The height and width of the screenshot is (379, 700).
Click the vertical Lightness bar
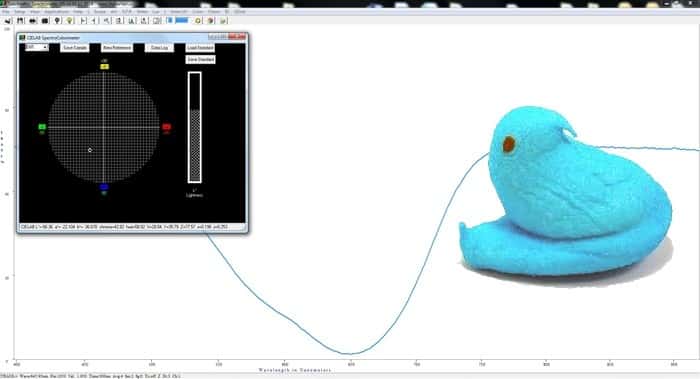tap(195, 127)
